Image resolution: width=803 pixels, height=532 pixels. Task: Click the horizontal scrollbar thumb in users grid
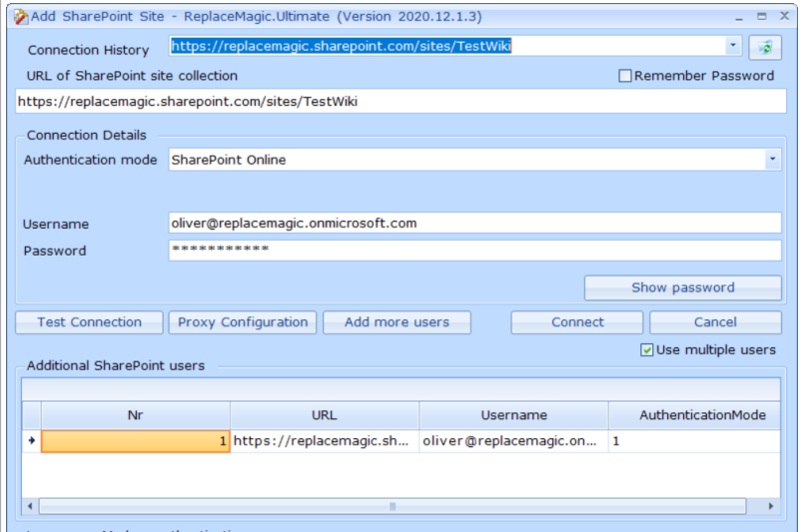pos(393,506)
